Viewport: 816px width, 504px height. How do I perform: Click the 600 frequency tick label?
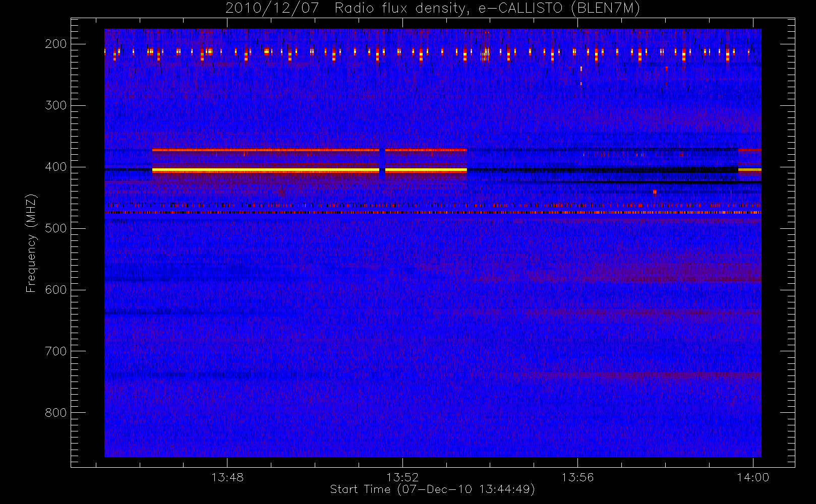click(x=56, y=290)
